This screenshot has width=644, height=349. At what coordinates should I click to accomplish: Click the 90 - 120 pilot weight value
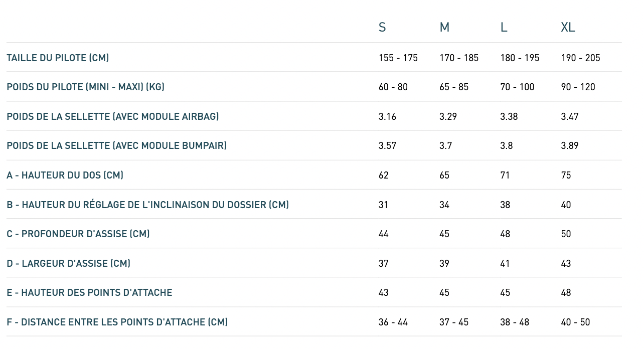[x=578, y=87]
